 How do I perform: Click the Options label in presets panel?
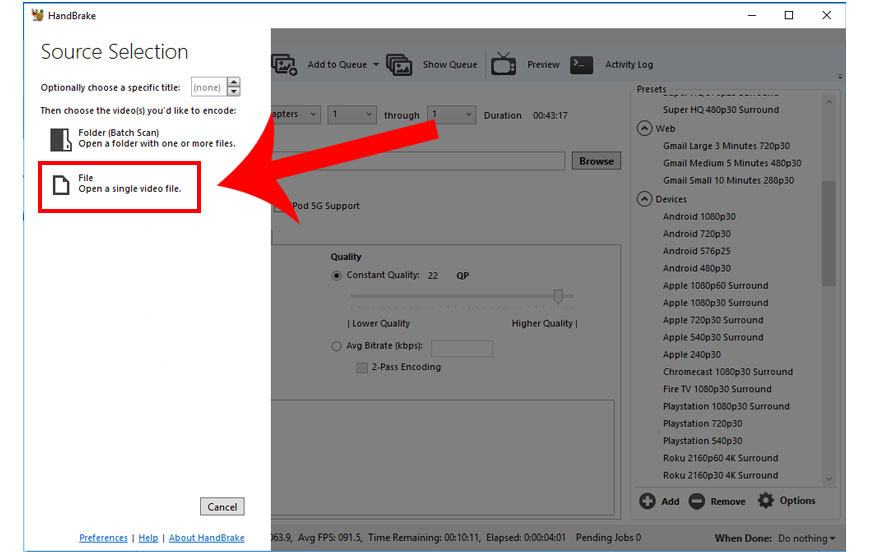coord(797,500)
